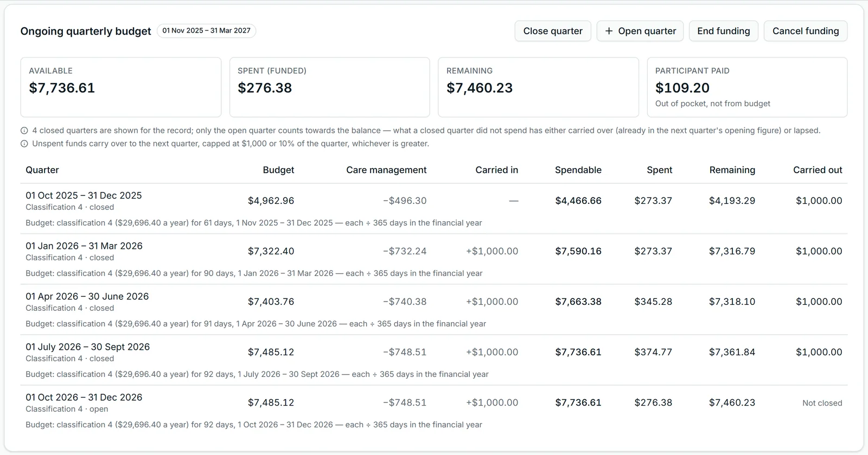Viewport: 868px width, 455px height.
Task: Click the Spendable column header
Action: coord(578,170)
